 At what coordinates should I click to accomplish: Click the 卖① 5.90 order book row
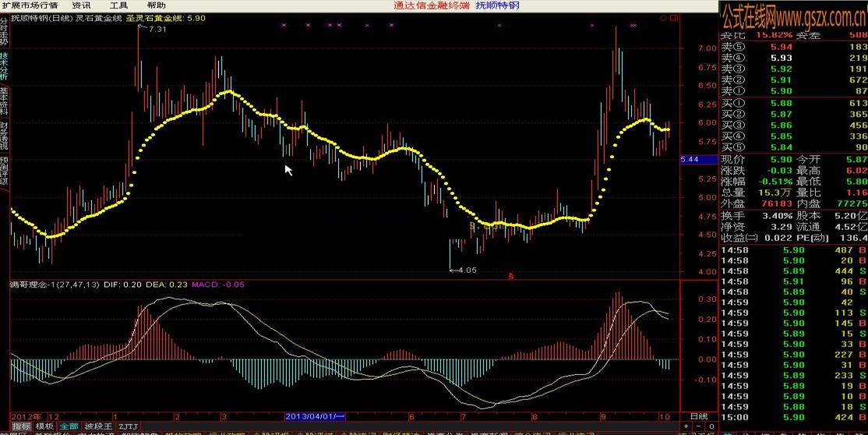tap(794, 91)
